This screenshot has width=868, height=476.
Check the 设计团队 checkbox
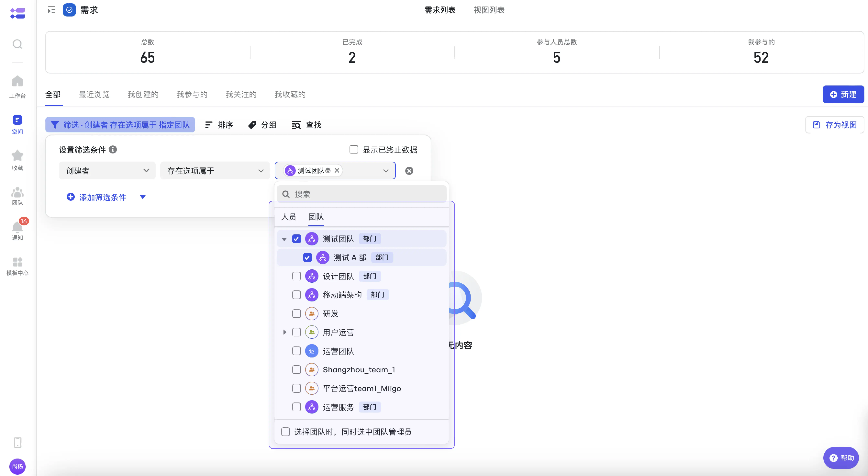(296, 276)
